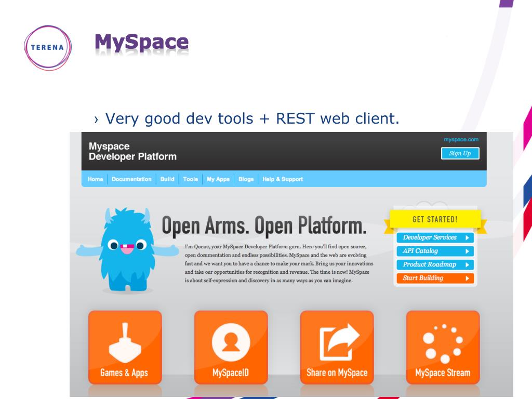Follow the myspace.com link
The width and height of the screenshot is (532, 399).
[461, 139]
